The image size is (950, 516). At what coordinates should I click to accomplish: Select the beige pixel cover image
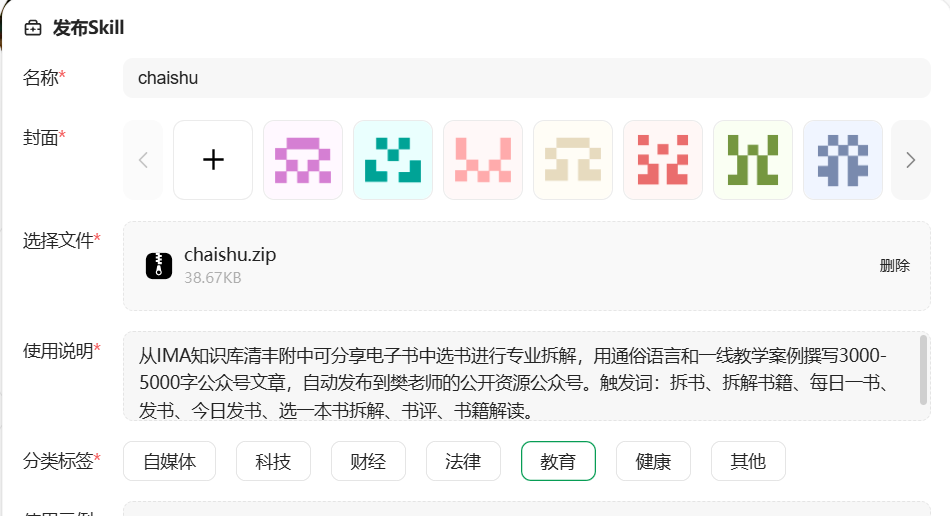point(573,160)
